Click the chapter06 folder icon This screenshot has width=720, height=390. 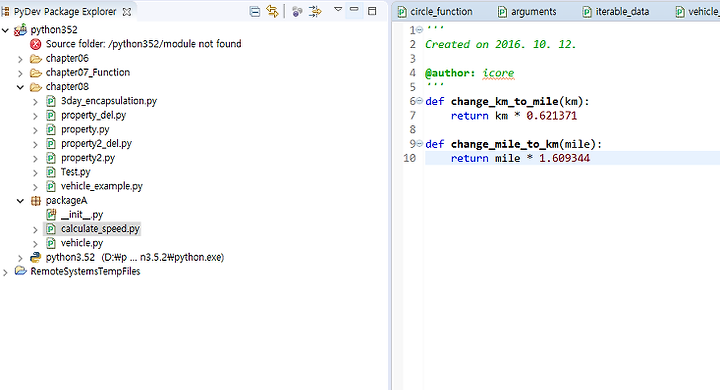pos(35,58)
